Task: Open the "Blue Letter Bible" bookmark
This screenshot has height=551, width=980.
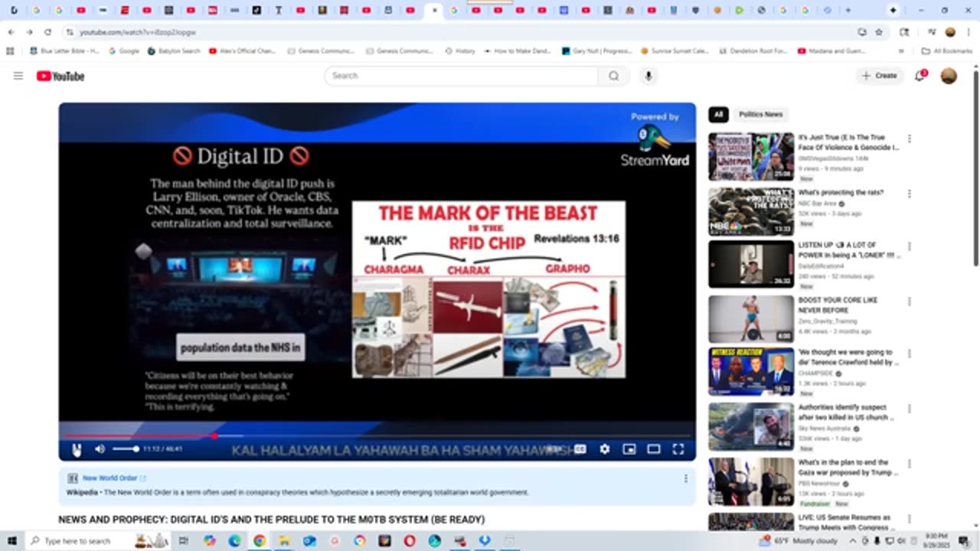Action: [64, 51]
